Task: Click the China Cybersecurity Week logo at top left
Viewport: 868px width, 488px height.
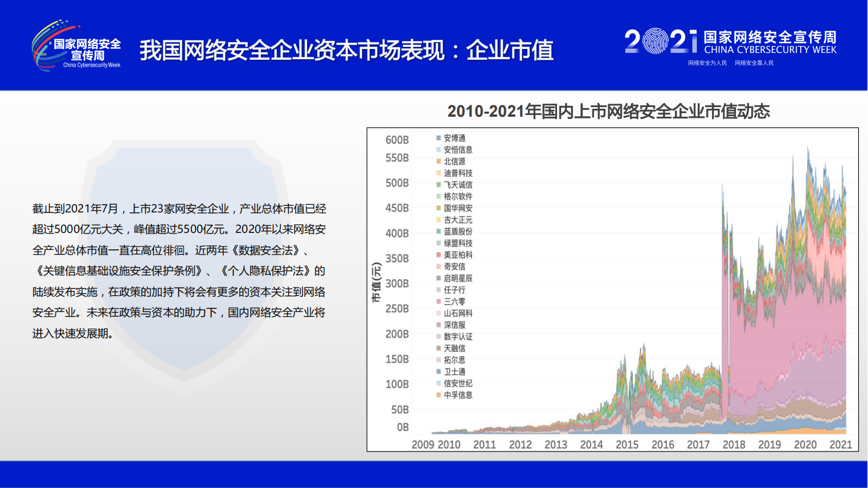Action: click(x=76, y=47)
